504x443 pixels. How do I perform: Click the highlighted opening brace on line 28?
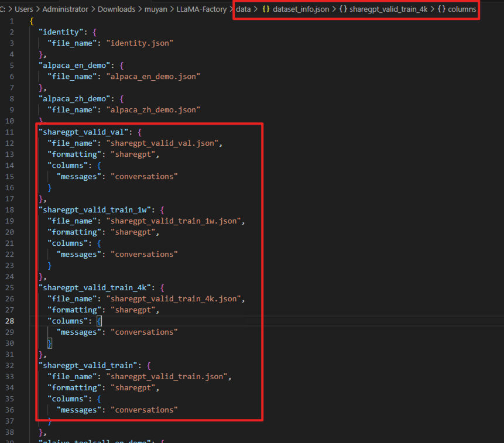coord(100,321)
